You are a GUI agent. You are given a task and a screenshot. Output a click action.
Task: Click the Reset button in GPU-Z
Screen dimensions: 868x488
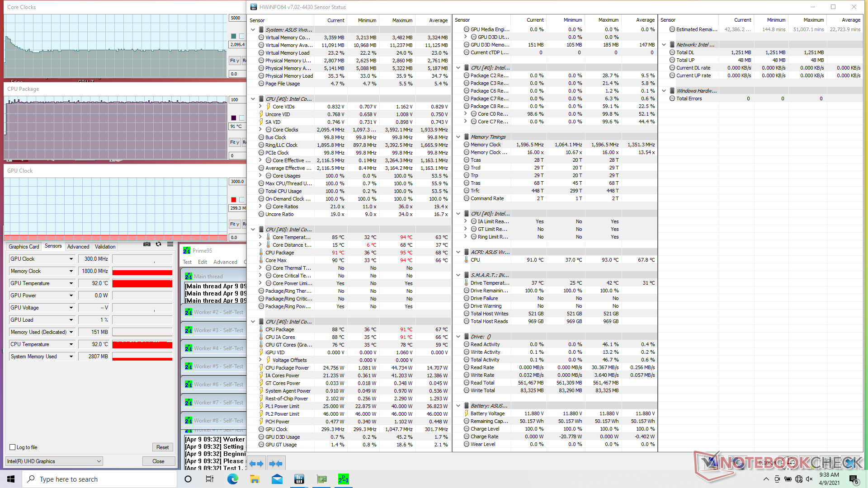pyautogui.click(x=162, y=447)
